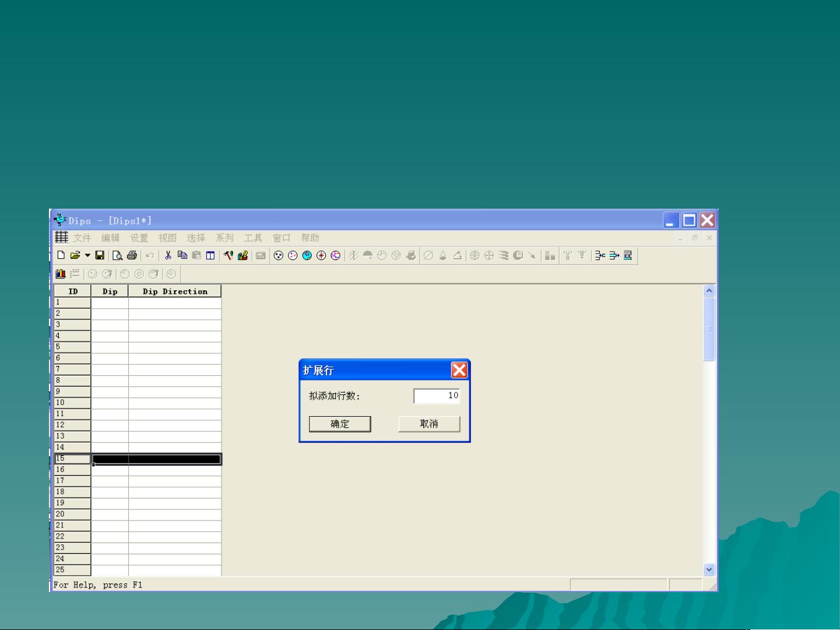Click the hammer Job Control icon
The height and width of the screenshot is (630, 840).
[229, 255]
